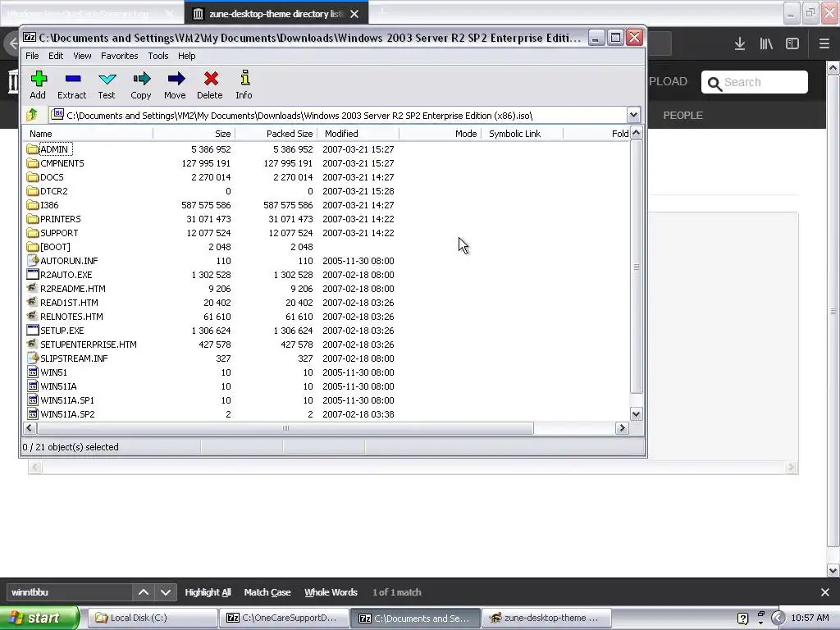
Task: Select the I386 folder icon
Action: (33, 204)
